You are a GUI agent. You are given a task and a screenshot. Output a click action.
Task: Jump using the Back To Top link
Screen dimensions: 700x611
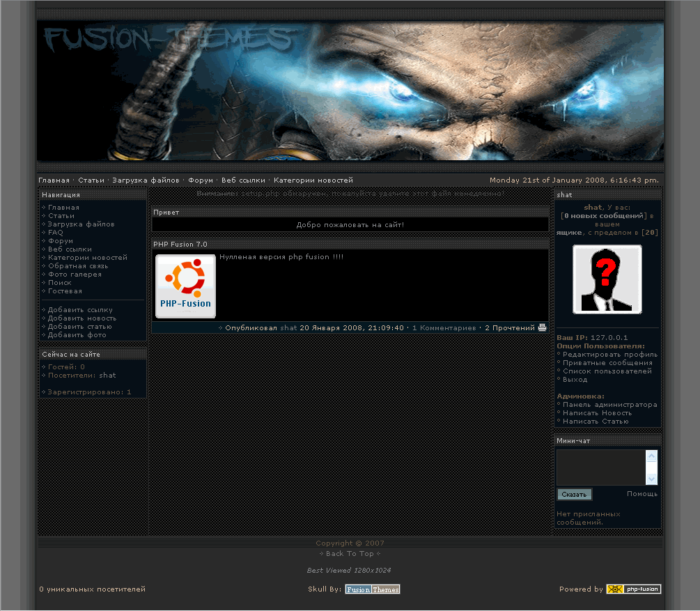tap(350, 554)
